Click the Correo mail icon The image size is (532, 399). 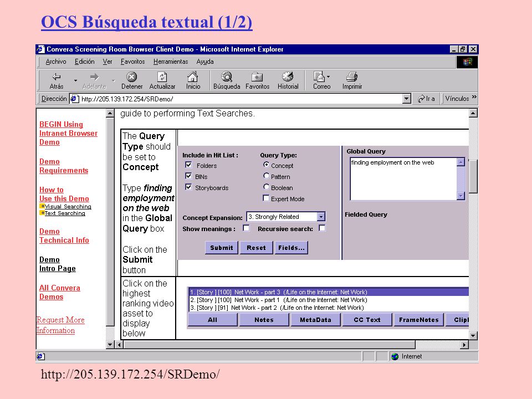(319, 76)
